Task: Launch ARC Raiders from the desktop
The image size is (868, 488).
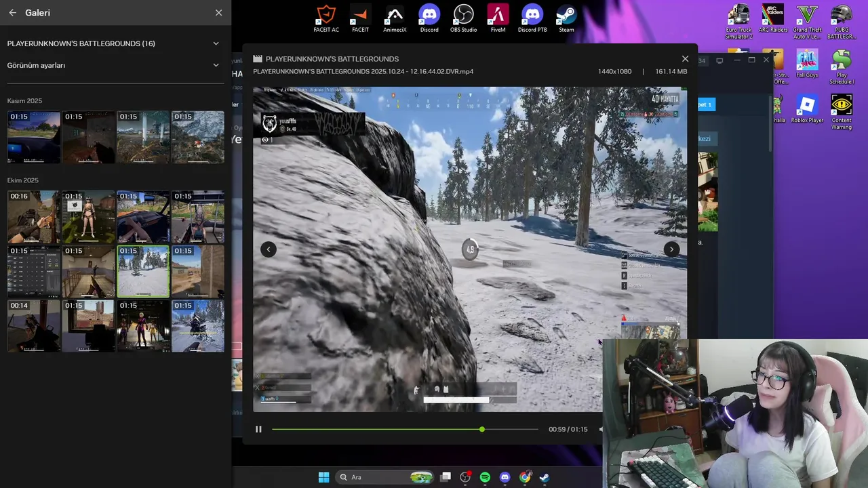Action: [x=773, y=18]
